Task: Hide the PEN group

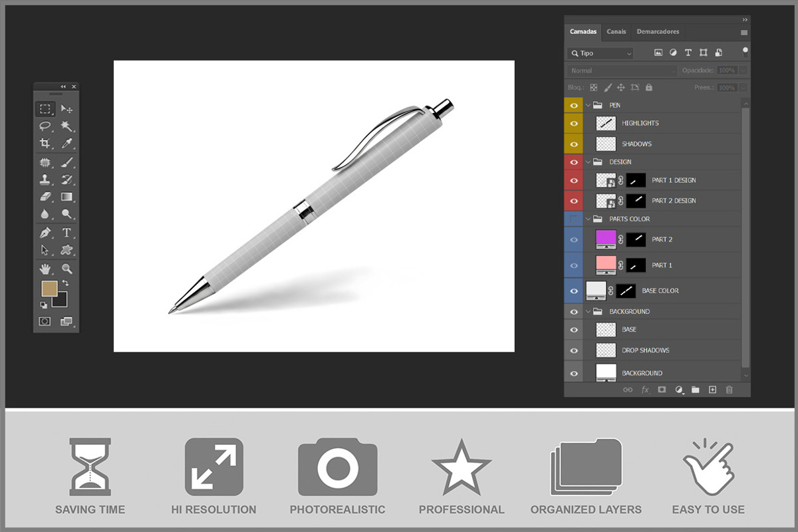Action: click(x=573, y=105)
